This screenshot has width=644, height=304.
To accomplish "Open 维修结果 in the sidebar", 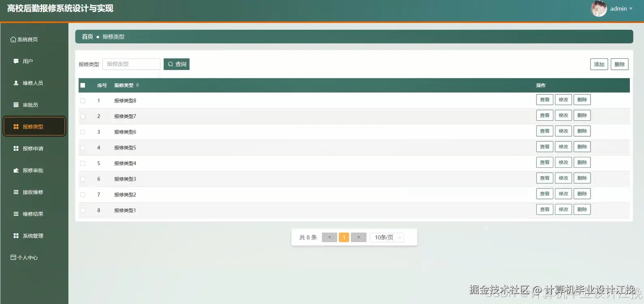I will coord(33,214).
